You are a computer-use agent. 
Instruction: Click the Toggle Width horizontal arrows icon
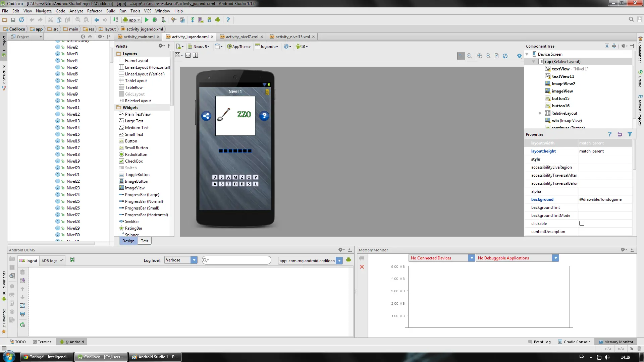[x=188, y=55]
